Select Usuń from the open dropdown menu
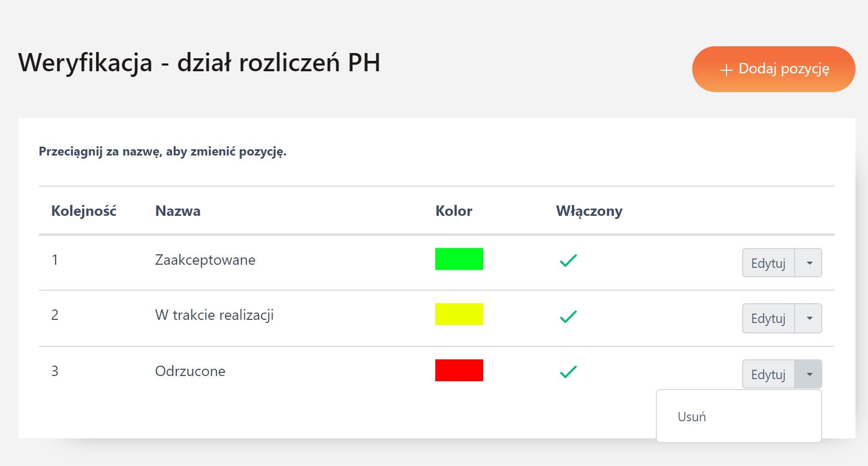 (692, 417)
